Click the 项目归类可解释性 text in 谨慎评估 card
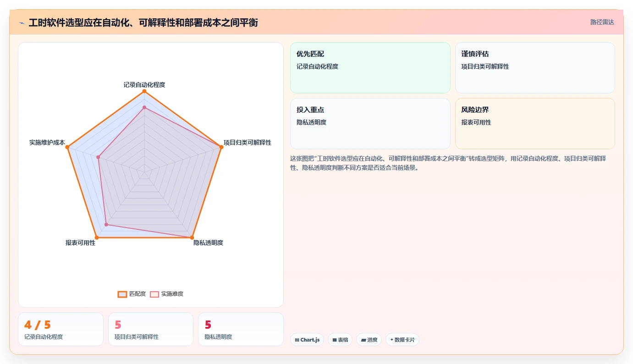633x364 pixels. point(485,66)
